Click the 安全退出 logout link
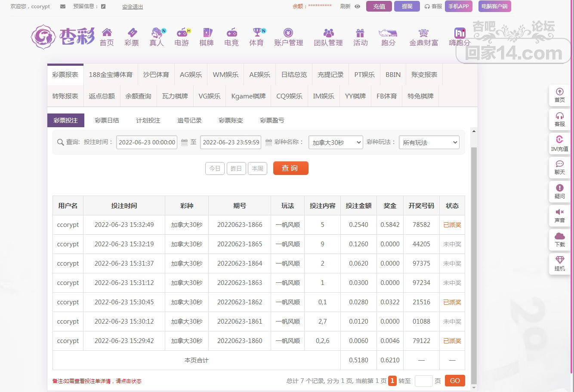This screenshot has width=574, height=392. point(133,7)
